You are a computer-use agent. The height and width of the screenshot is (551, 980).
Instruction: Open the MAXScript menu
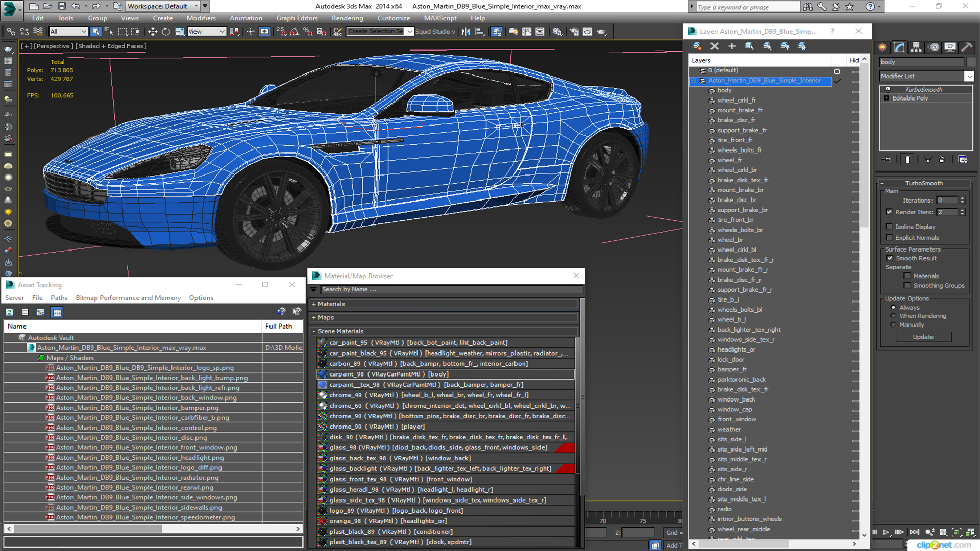coord(440,18)
